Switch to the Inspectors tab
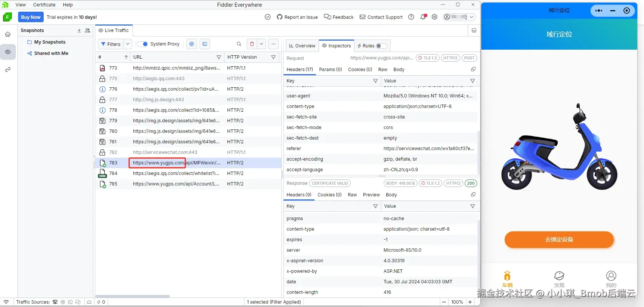The width and height of the screenshot is (644, 307). click(x=336, y=46)
